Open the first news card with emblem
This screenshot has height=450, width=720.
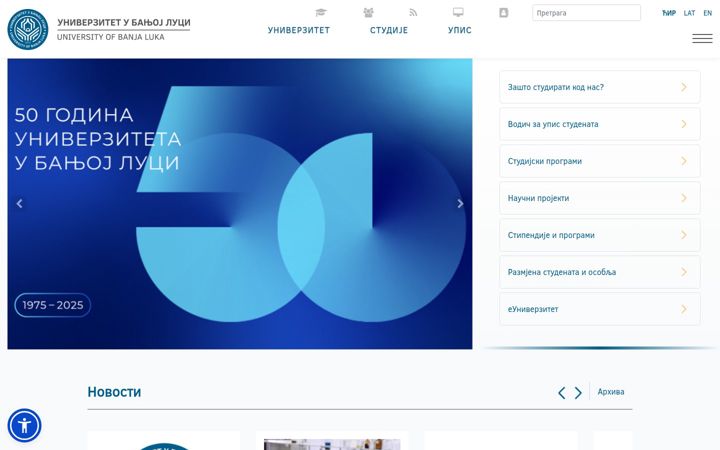click(163, 441)
